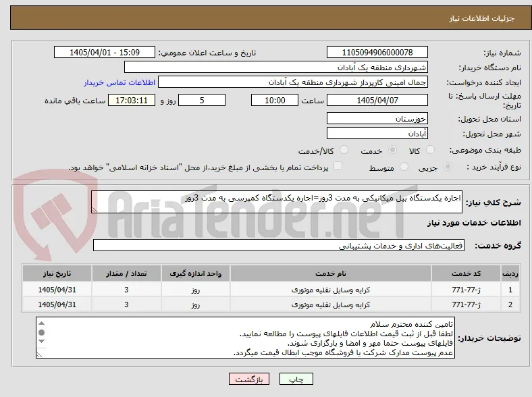This screenshot has width=532, height=397.
Task: Click the buyer notes scrollbar thumb
Action: click(41, 332)
